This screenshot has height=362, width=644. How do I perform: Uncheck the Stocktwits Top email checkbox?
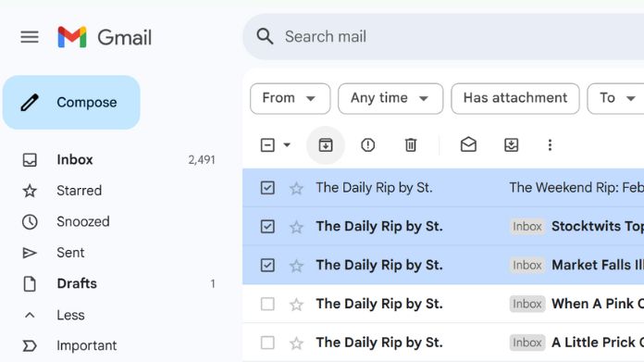coord(267,227)
